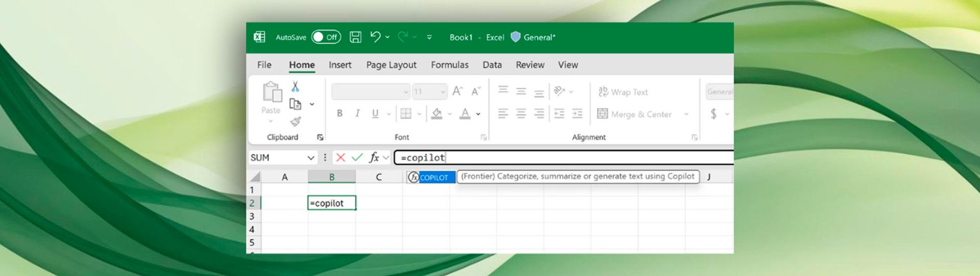Toggle Align Left
This screenshot has width=980, height=276.
[503, 113]
